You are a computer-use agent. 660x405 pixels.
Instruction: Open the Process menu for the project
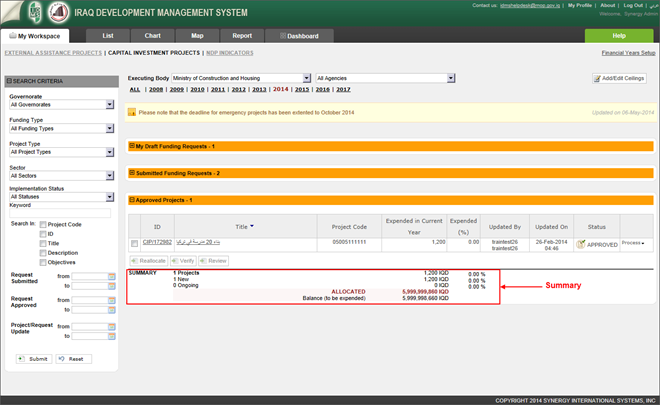[631, 243]
